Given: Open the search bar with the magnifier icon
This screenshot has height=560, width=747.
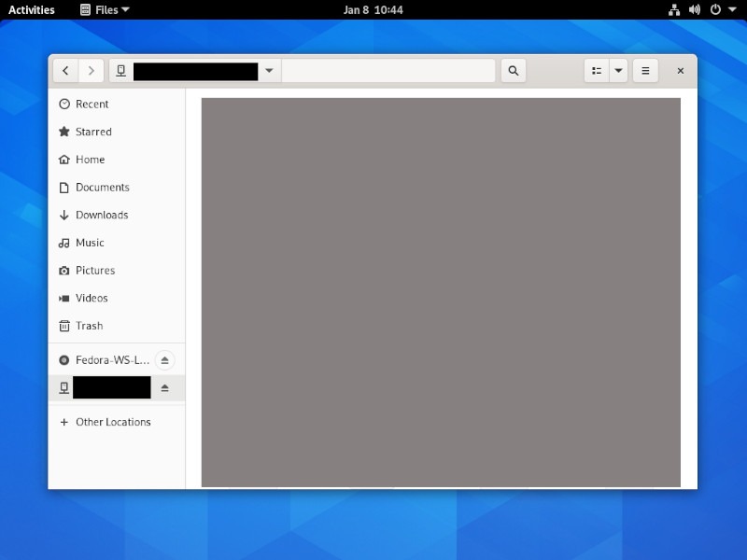Looking at the screenshot, I should point(513,70).
